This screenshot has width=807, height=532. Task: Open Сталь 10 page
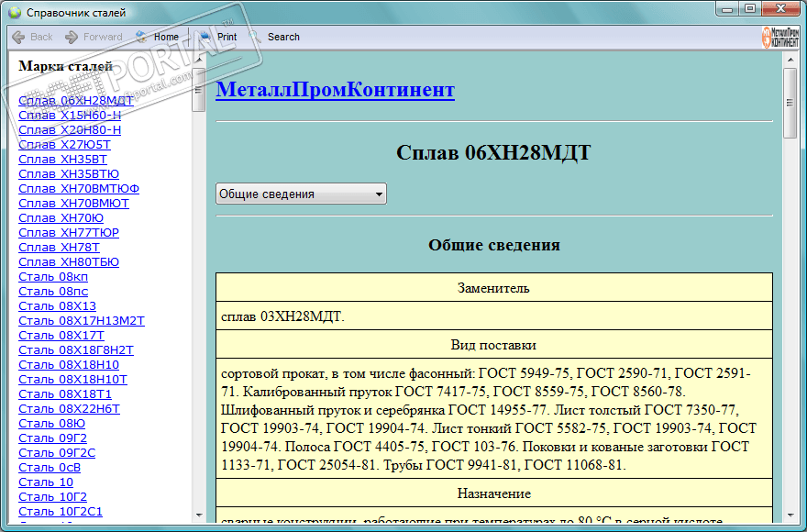tap(46, 482)
